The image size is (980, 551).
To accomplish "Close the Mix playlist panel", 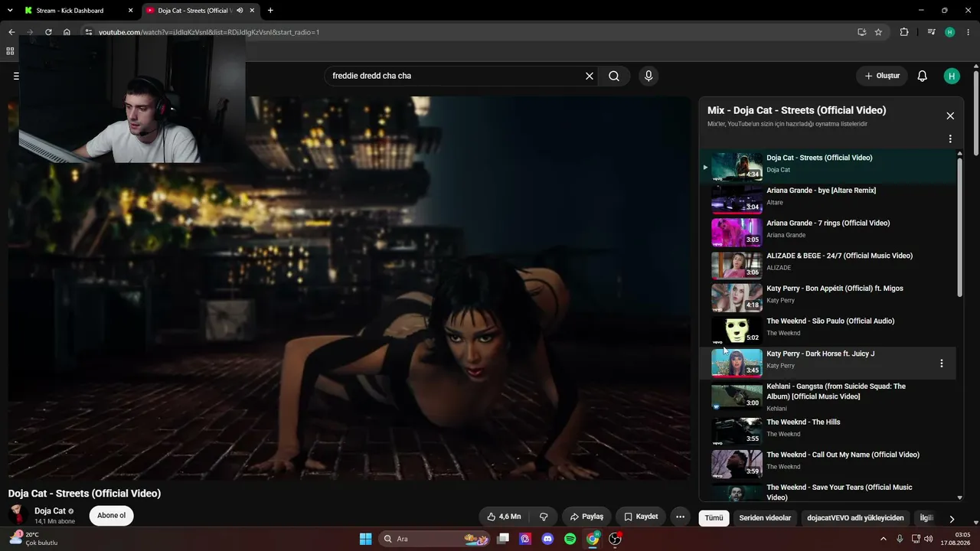I will point(950,116).
